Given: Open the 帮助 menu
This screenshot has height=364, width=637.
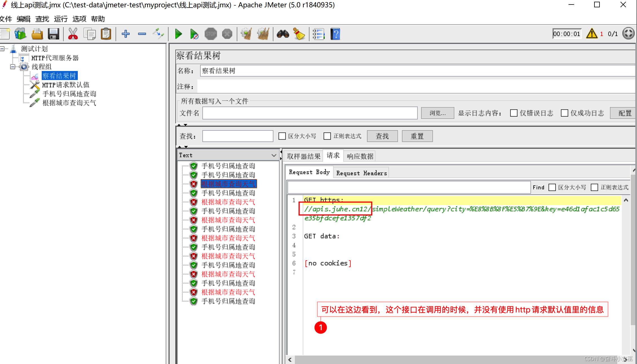Looking at the screenshot, I should point(98,19).
